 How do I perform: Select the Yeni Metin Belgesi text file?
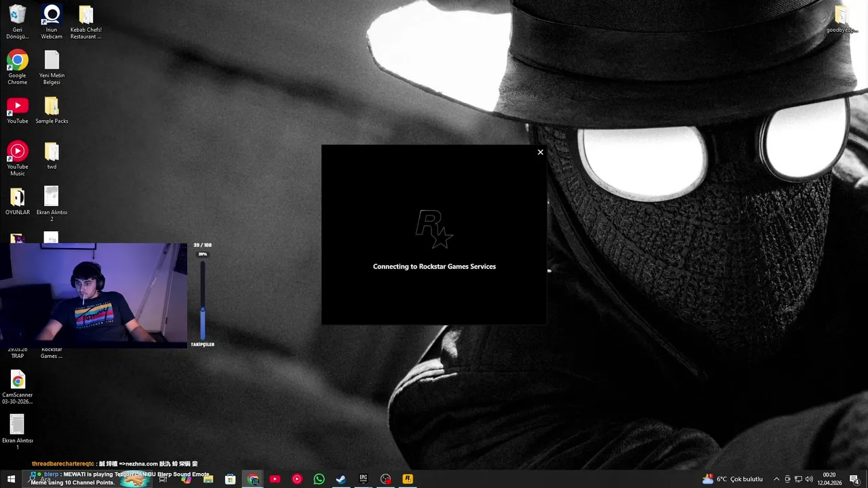pyautogui.click(x=52, y=67)
